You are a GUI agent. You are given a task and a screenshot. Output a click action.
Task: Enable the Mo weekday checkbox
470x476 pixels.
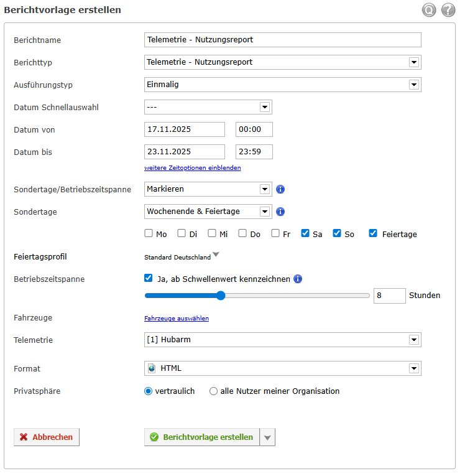pyautogui.click(x=149, y=233)
